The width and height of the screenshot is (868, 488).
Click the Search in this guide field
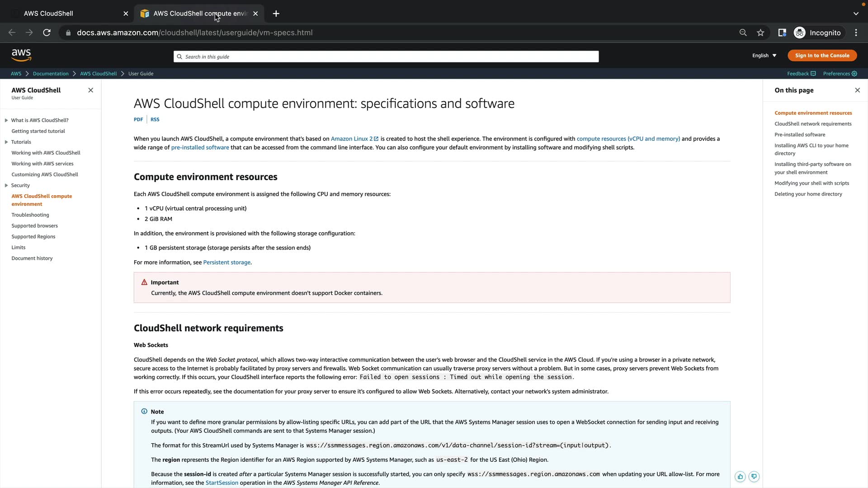click(x=386, y=56)
